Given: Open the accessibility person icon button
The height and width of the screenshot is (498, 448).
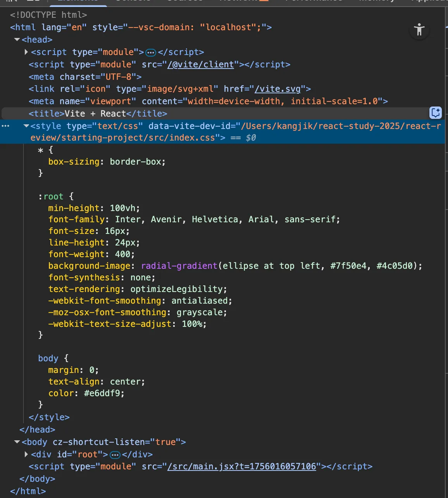Looking at the screenshot, I should pyautogui.click(x=419, y=30).
